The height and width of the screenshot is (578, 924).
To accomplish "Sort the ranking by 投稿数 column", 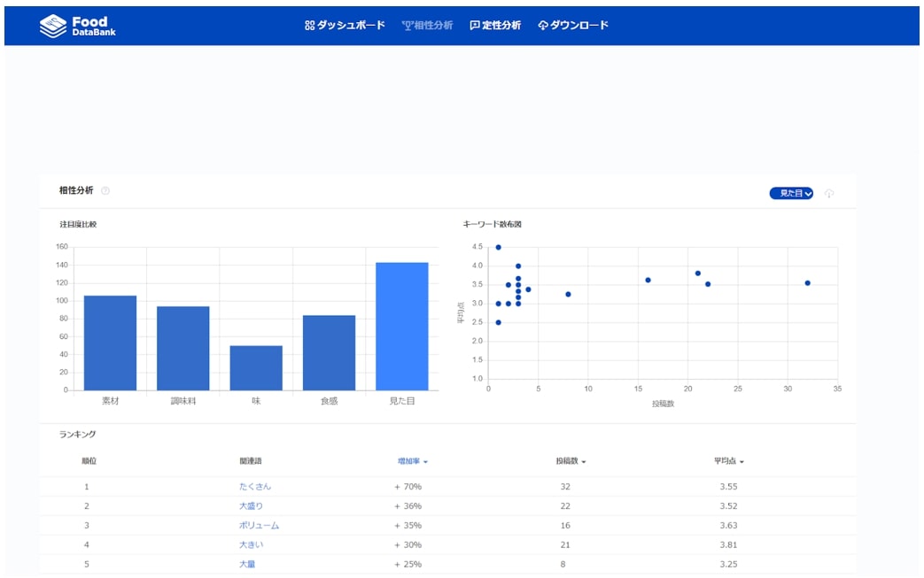I will point(571,461).
